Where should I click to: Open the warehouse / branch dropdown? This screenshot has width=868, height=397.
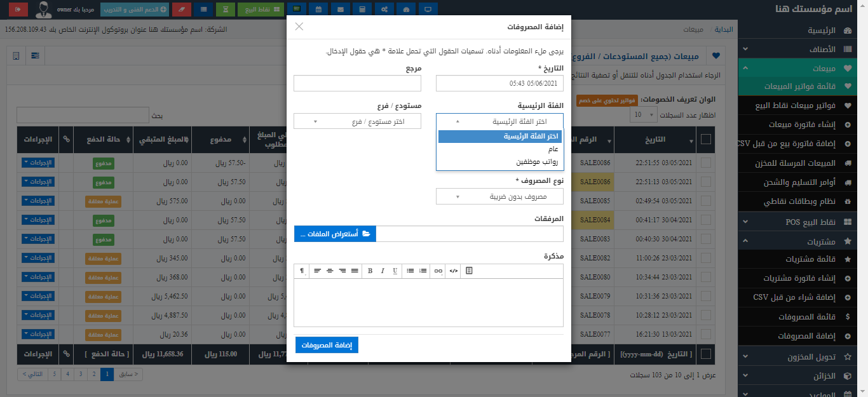click(357, 121)
